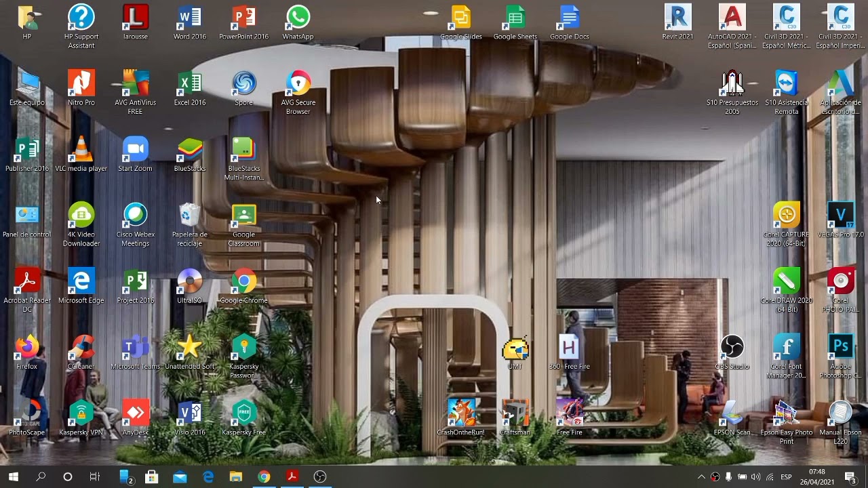The image size is (868, 488).
Task: Select the UltraISO desktop icon
Action: pyautogui.click(x=190, y=285)
